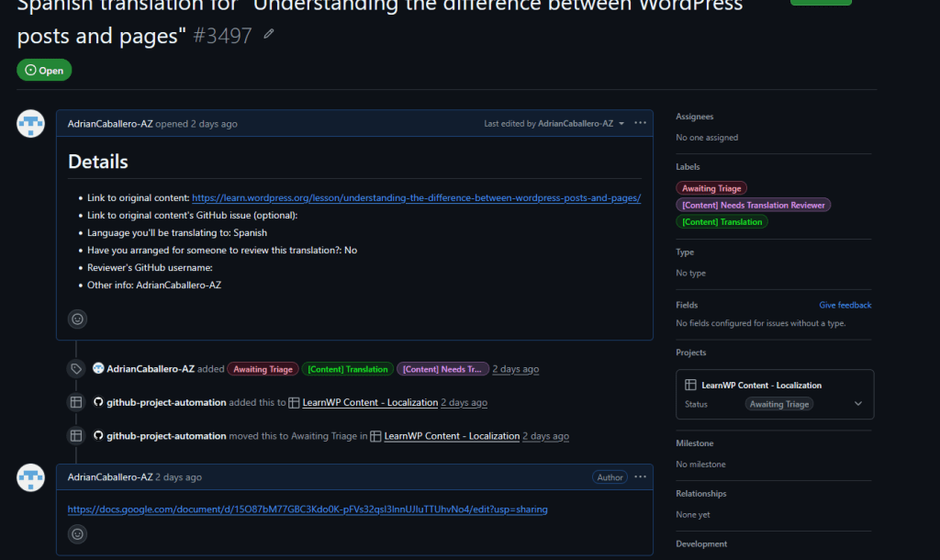The image size is (940, 560).
Task: Select Awaiting Triage label in timeline event
Action: [263, 369]
